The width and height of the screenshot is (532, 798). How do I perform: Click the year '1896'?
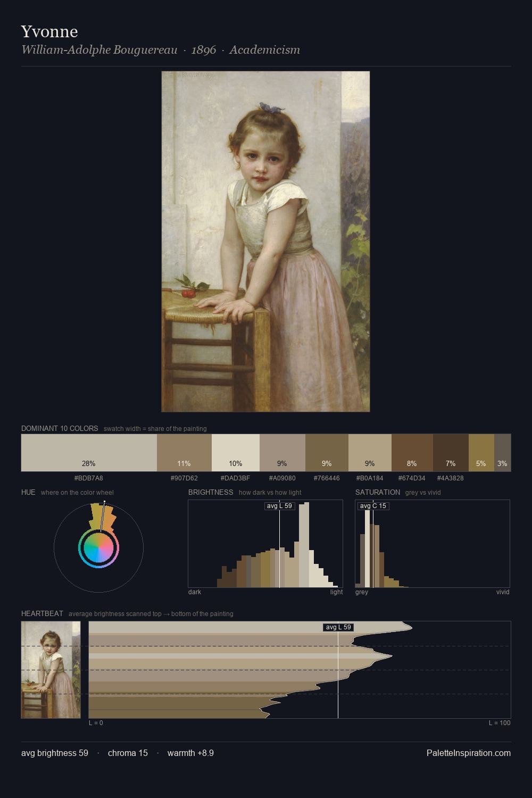(x=204, y=50)
